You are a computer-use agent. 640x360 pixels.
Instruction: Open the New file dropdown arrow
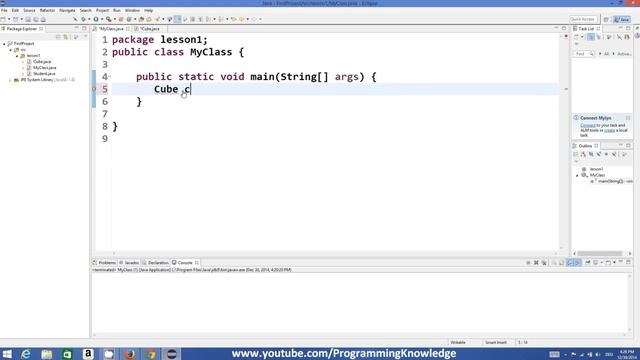tap(9, 19)
